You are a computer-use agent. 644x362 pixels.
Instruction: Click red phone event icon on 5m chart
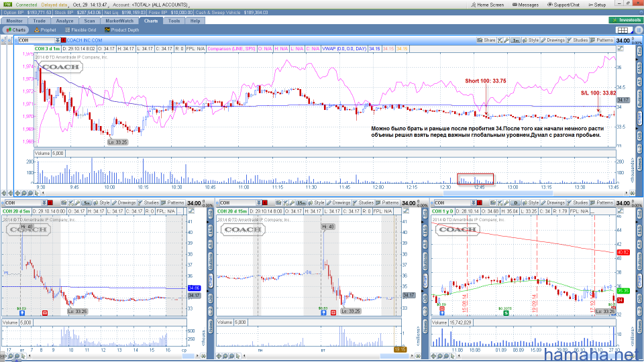[45, 313]
